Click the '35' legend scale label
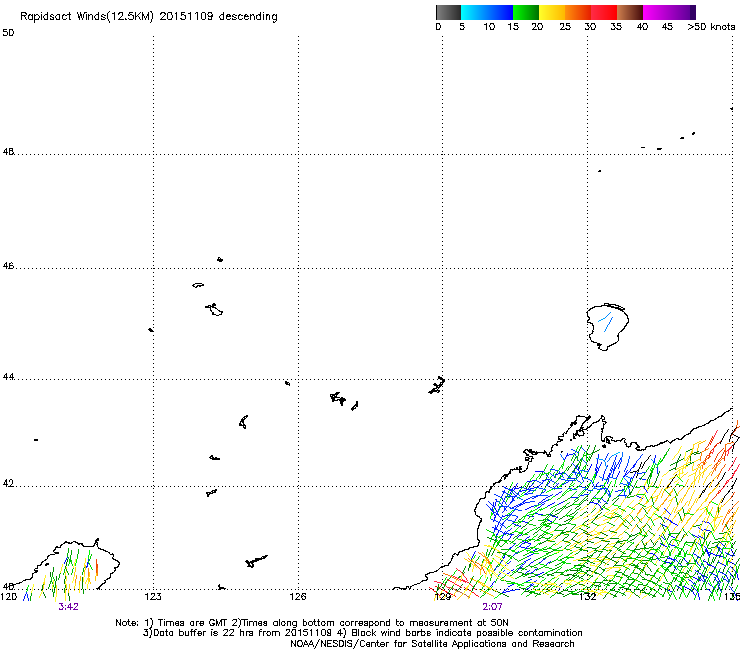The image size is (740, 650). pyautogui.click(x=616, y=27)
